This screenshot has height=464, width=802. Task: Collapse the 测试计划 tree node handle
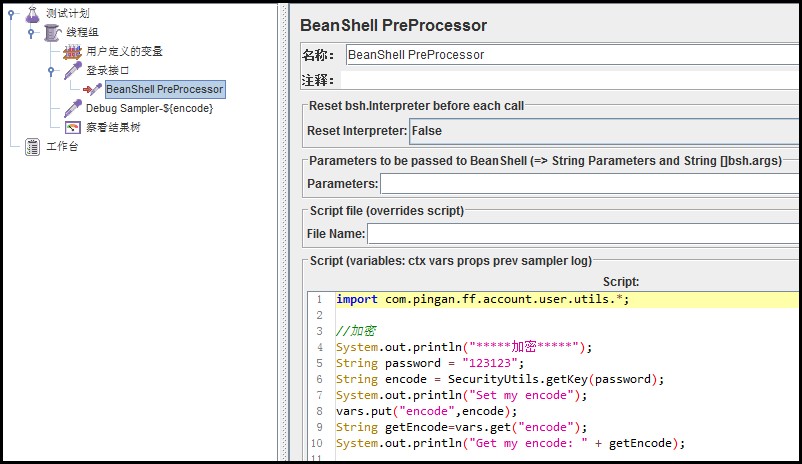(x=11, y=14)
